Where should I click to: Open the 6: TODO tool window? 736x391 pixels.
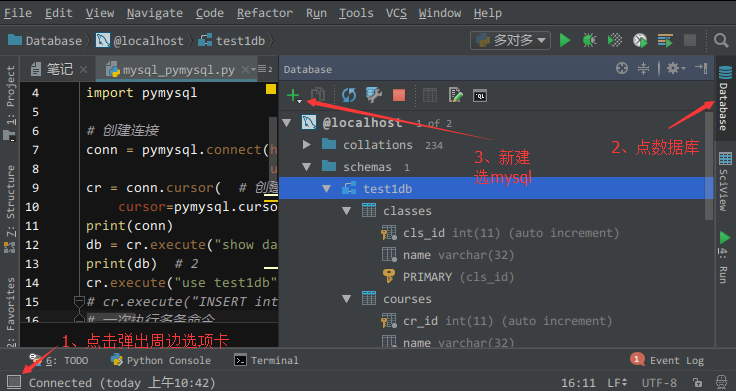click(59, 360)
